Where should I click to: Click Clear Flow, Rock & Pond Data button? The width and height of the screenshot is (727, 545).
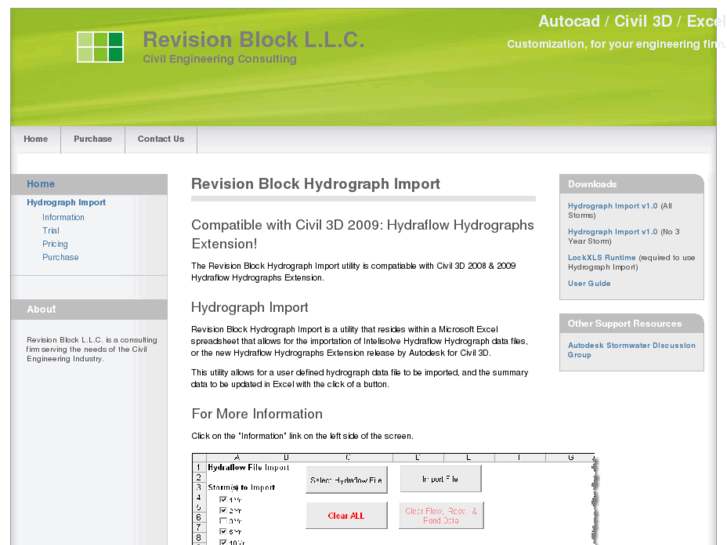click(441, 516)
